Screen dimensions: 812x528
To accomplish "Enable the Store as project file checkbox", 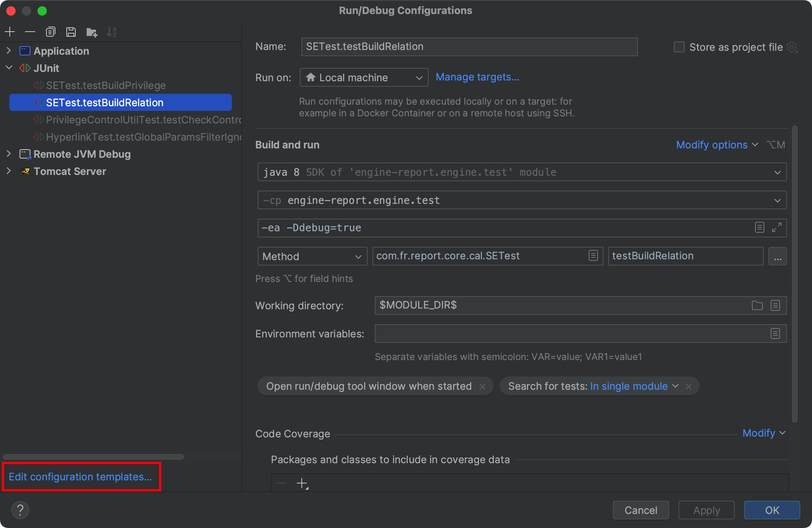I will pos(679,47).
